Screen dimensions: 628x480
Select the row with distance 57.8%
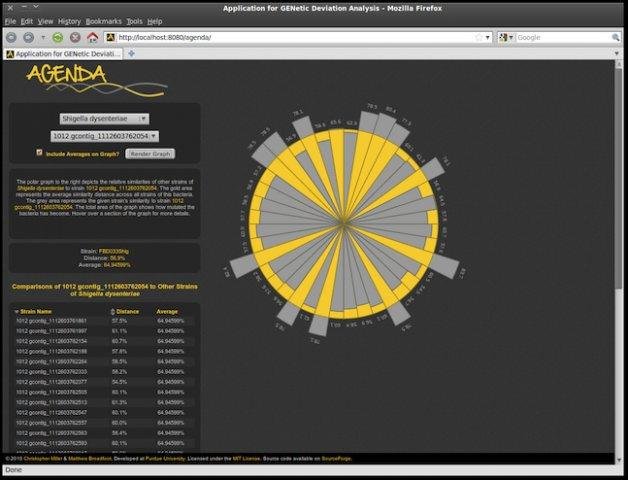105,351
